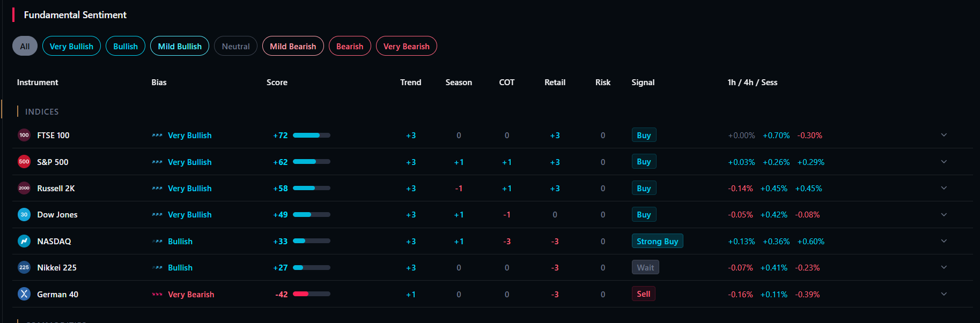Expand the NASDAQ row chevron
980x323 pixels.
(x=944, y=241)
